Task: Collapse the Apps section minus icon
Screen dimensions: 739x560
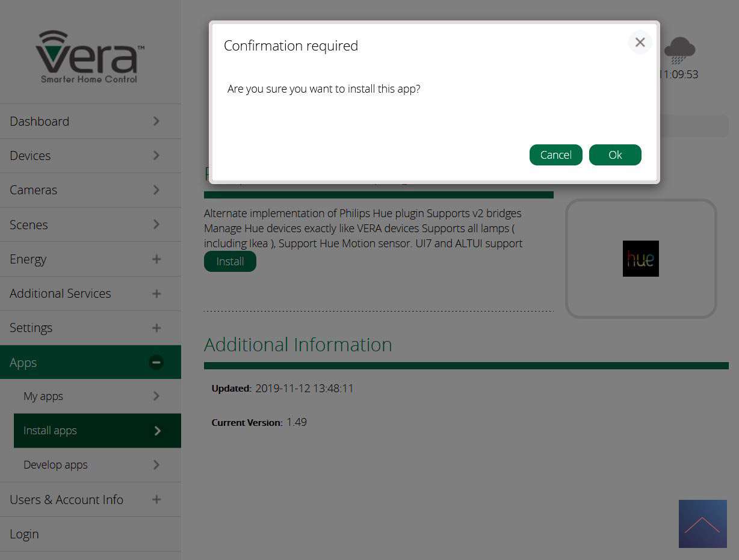Action: (156, 362)
